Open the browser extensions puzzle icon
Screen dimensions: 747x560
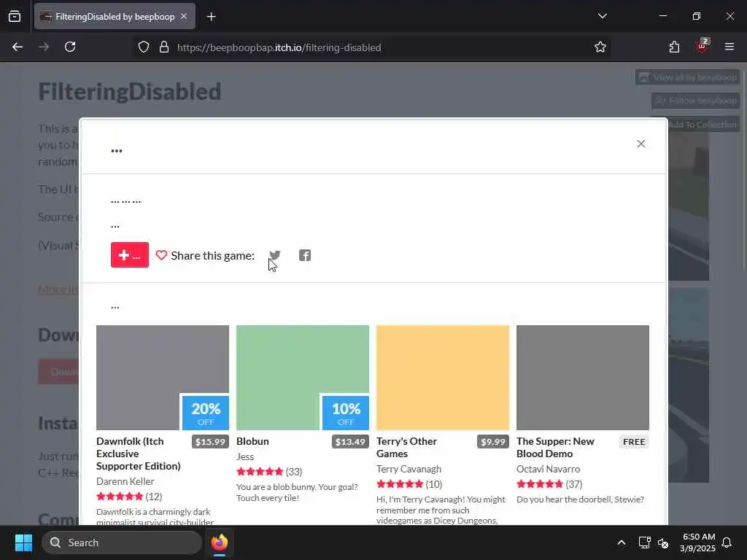coord(674,47)
